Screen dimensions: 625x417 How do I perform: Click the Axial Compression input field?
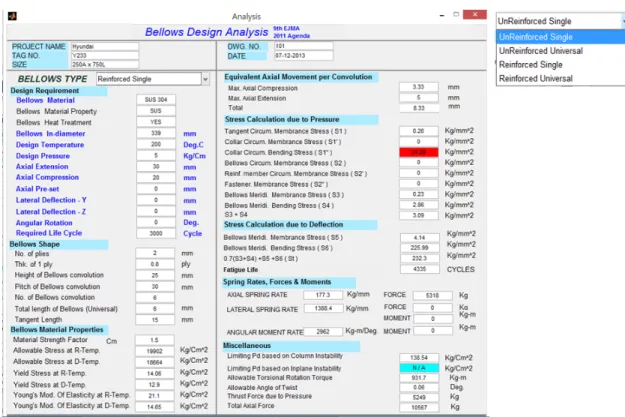pos(156,178)
